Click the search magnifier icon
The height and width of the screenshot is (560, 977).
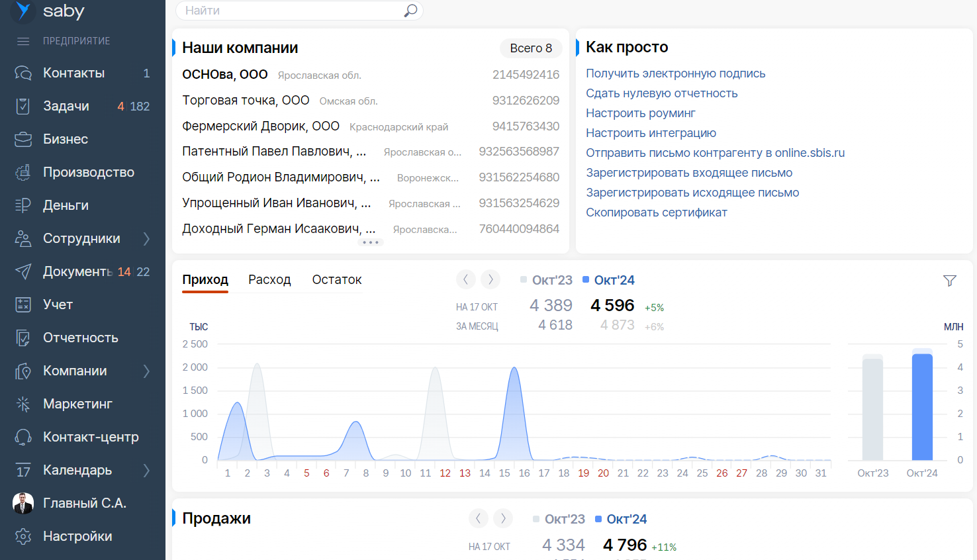(x=411, y=11)
